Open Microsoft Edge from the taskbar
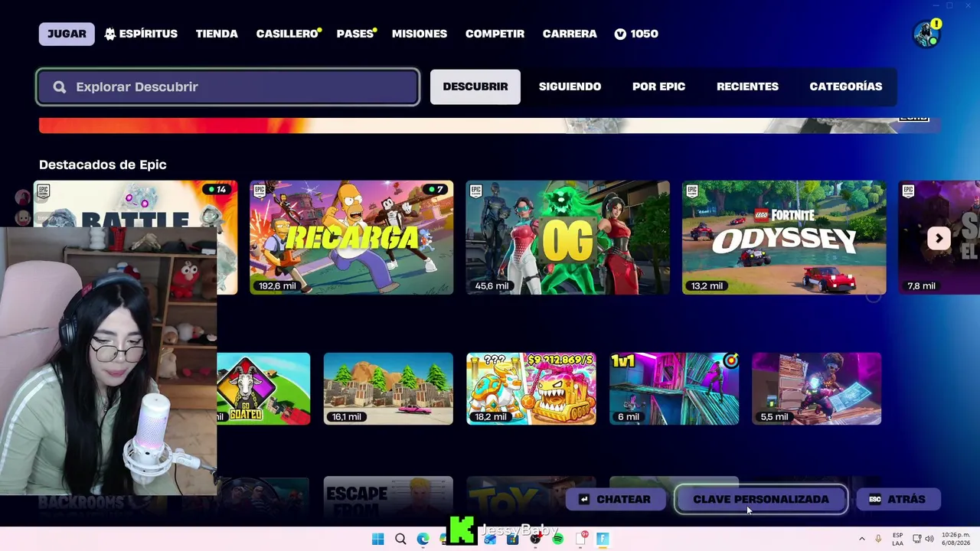The height and width of the screenshot is (551, 980). 423,539
